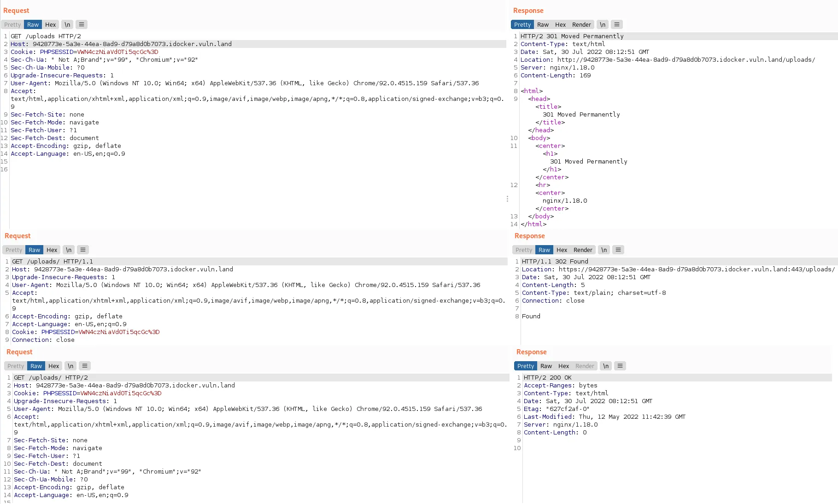This screenshot has height=504, width=838.
Task: Switch the top request panel to Pretty view
Action: click(12, 24)
